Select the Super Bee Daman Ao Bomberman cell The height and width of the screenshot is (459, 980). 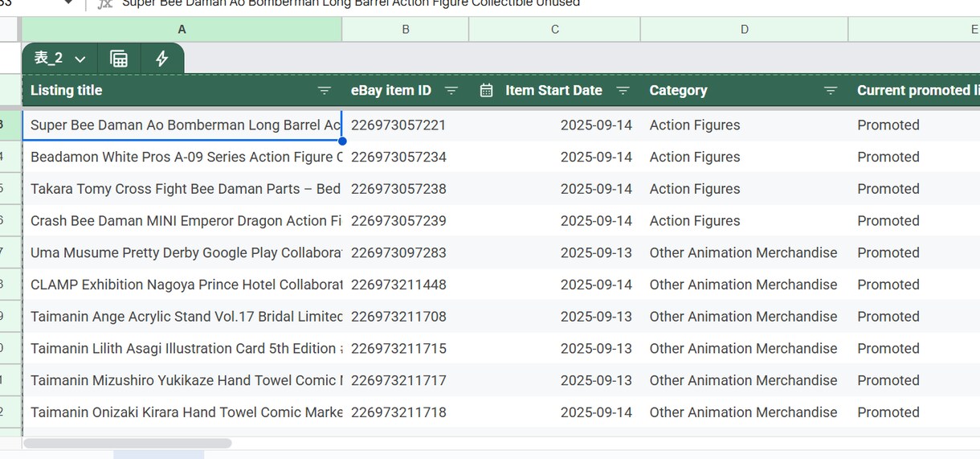click(x=182, y=125)
